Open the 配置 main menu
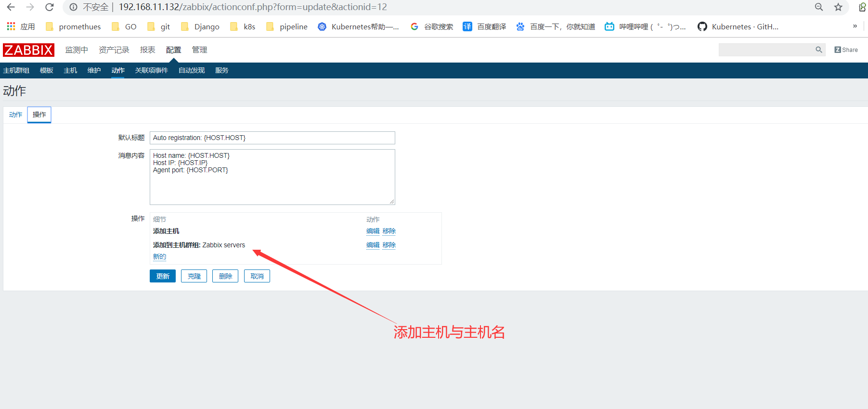 (173, 50)
